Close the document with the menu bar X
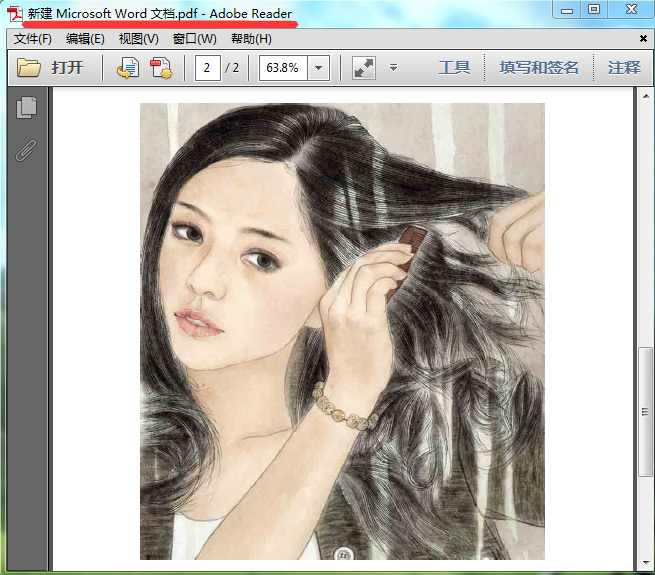 point(643,39)
